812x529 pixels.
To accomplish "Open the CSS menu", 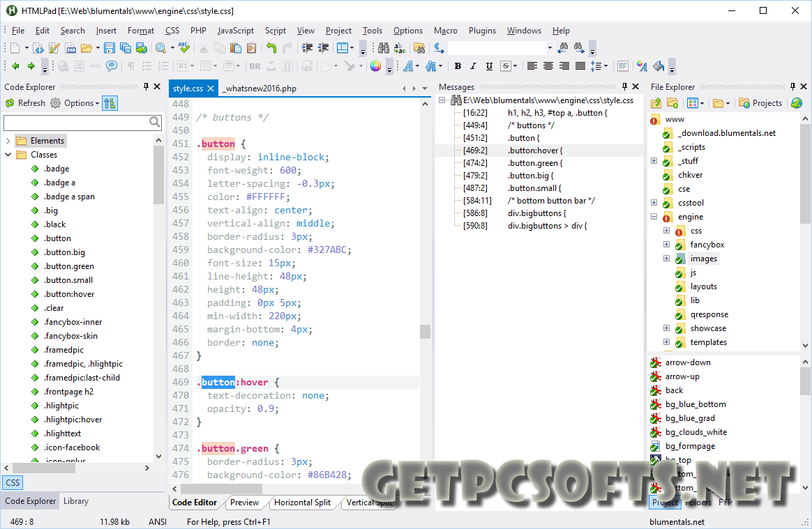I will click(x=172, y=31).
